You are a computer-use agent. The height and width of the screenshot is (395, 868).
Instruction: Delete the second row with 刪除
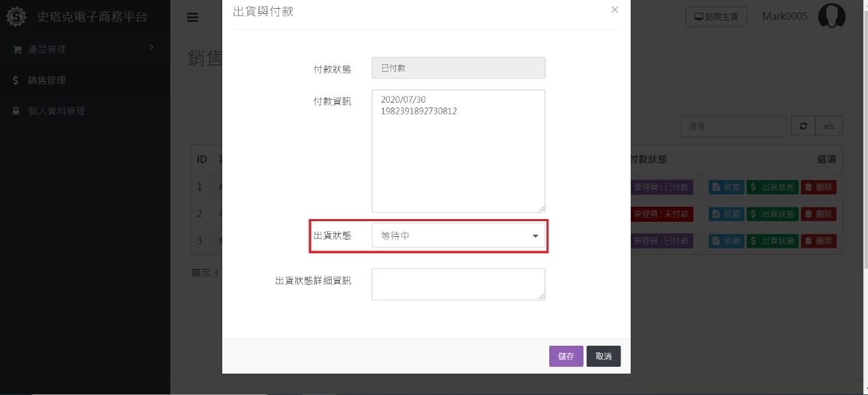click(818, 214)
